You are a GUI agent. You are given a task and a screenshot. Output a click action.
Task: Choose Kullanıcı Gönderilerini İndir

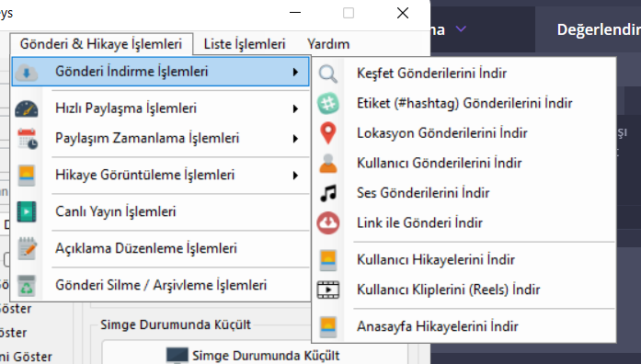464,163
